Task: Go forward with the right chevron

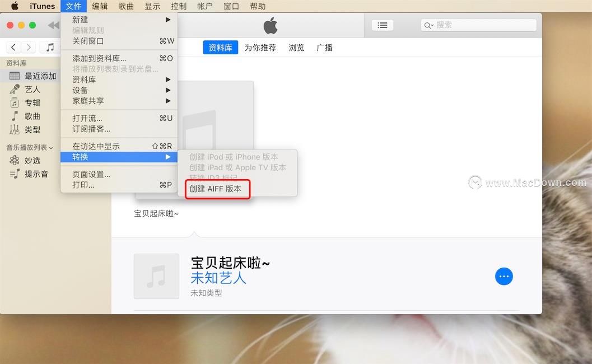Action: coord(29,47)
